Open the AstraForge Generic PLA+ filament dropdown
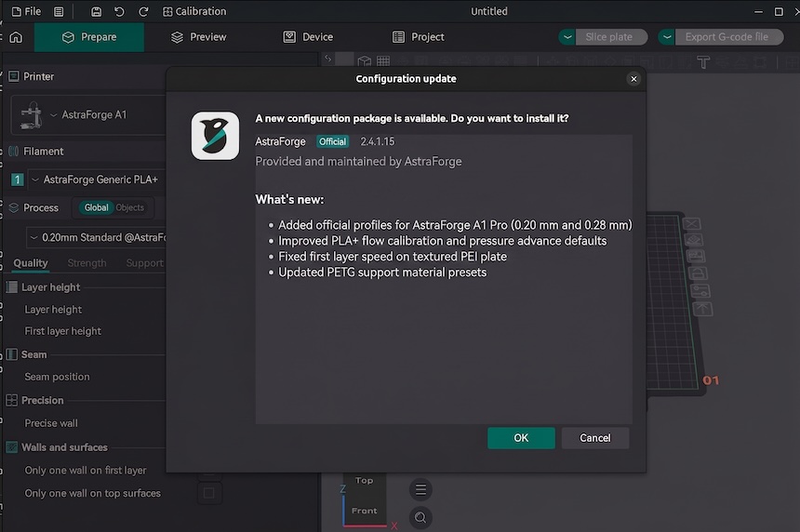The image size is (800, 532). point(95,180)
